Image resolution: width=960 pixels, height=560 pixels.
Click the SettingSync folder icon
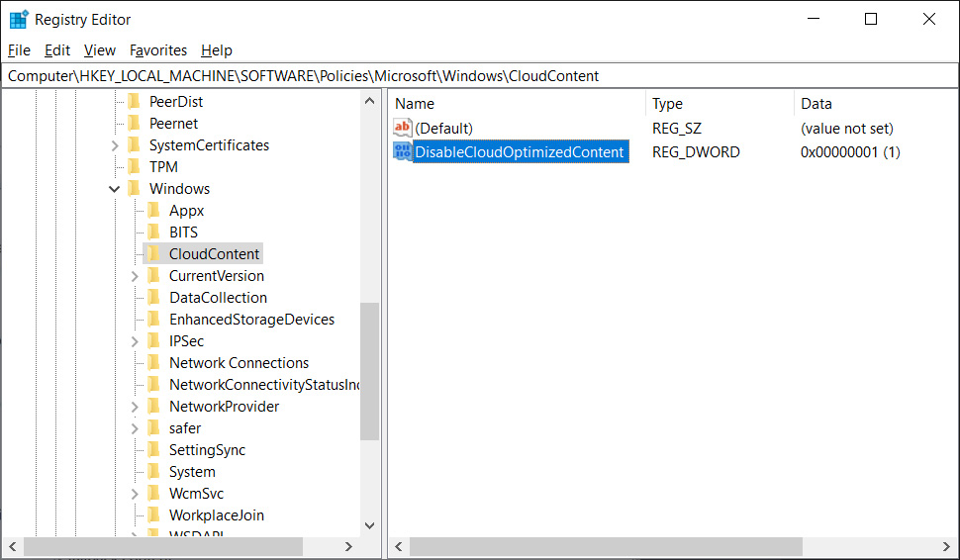154,450
